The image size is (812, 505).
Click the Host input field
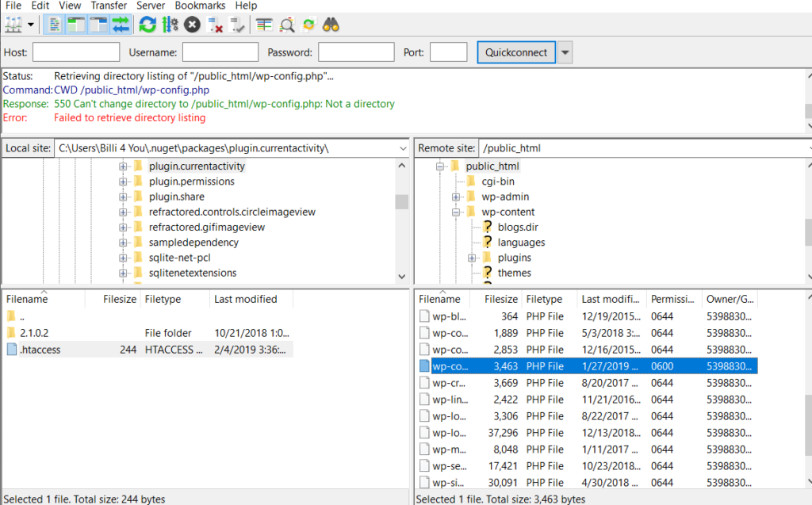point(76,52)
